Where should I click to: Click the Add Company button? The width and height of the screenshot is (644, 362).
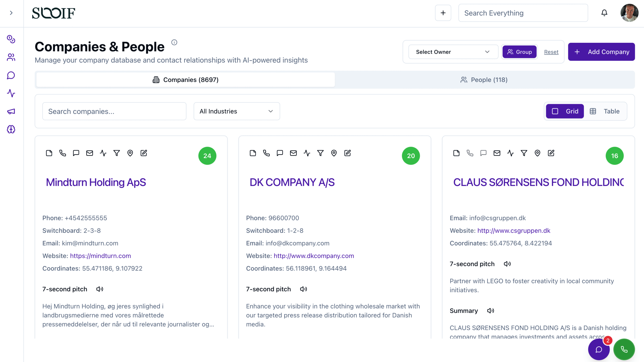pos(601,52)
